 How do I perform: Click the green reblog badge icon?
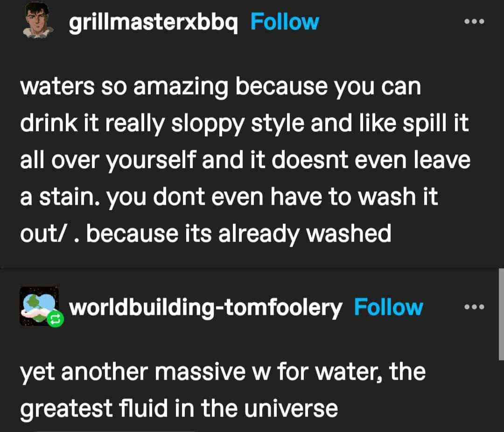(55, 319)
